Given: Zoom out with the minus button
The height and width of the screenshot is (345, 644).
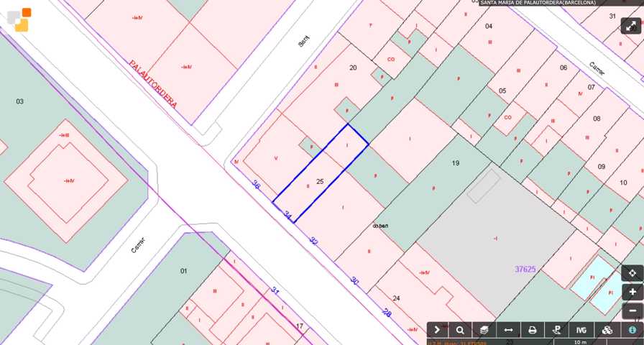Looking at the screenshot, I should (x=632, y=310).
